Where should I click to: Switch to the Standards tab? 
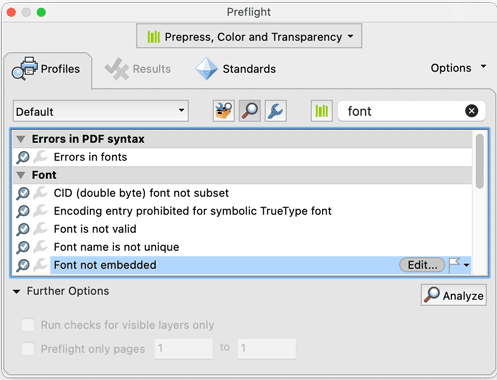click(x=236, y=69)
